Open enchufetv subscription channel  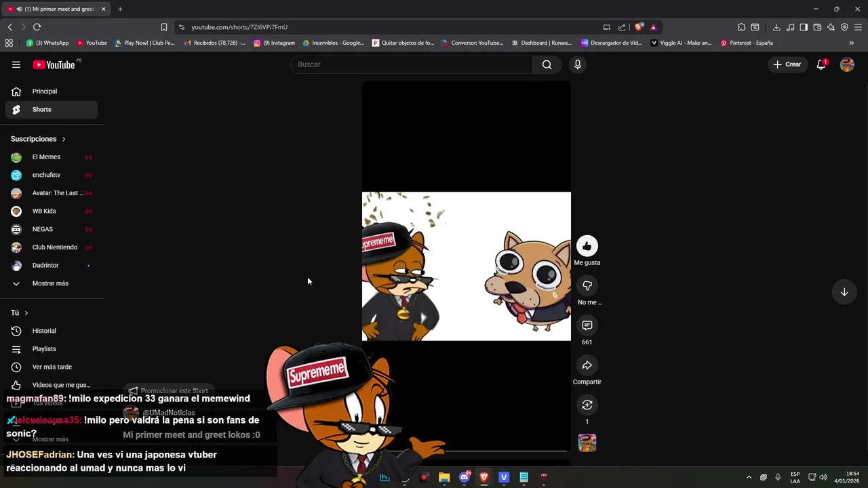pos(52,175)
